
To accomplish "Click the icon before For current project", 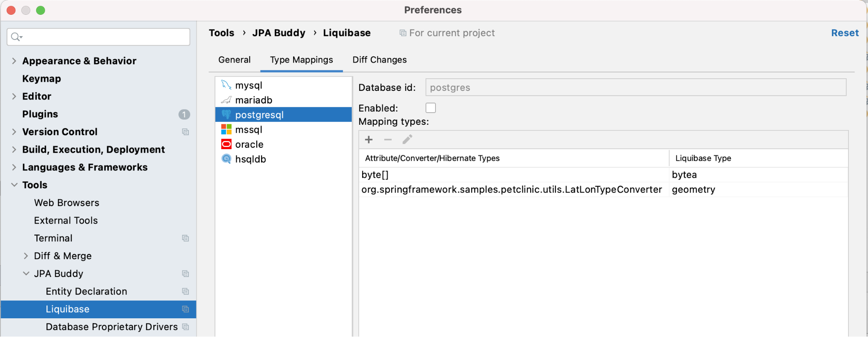I will click(403, 33).
